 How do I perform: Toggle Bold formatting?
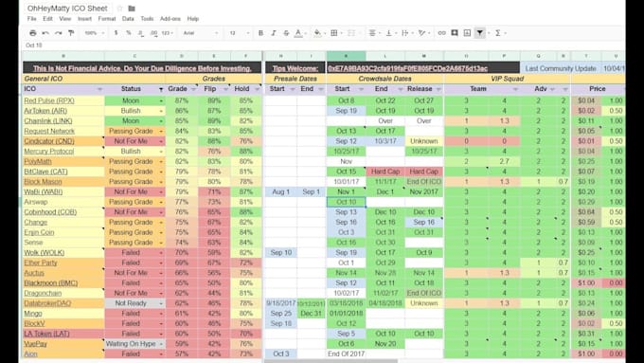coord(260,33)
